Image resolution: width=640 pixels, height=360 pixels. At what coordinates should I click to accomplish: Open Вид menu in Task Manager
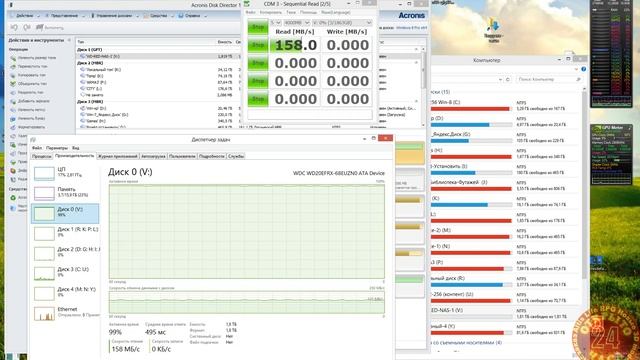coord(76,148)
